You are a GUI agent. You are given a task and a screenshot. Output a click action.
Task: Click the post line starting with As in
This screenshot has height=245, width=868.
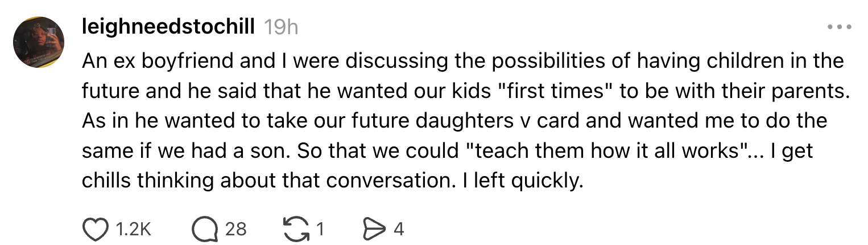click(x=454, y=121)
